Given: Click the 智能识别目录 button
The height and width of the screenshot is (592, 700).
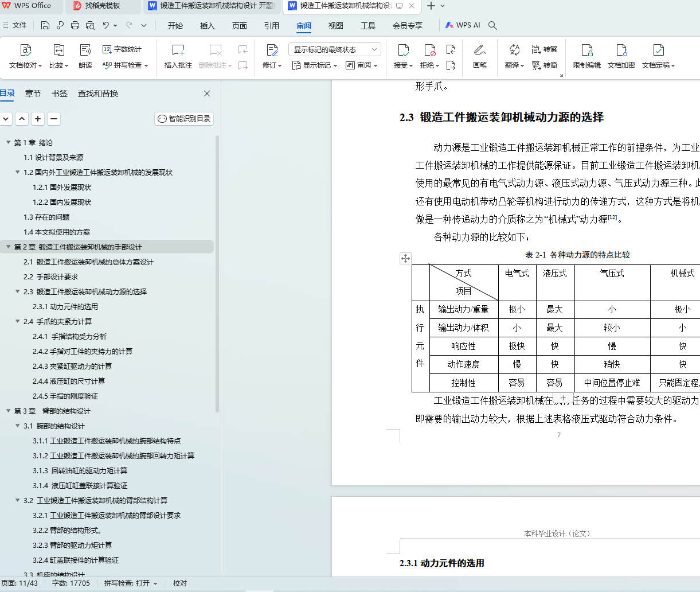Looking at the screenshot, I should click(184, 119).
